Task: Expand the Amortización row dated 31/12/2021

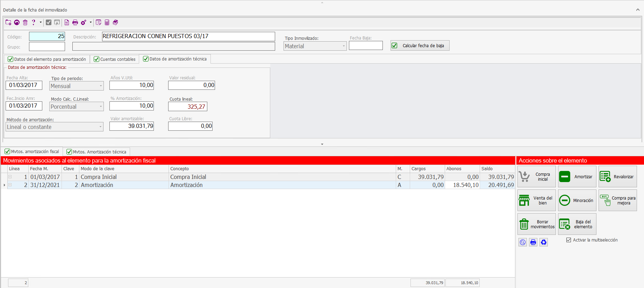Action: click(10, 185)
